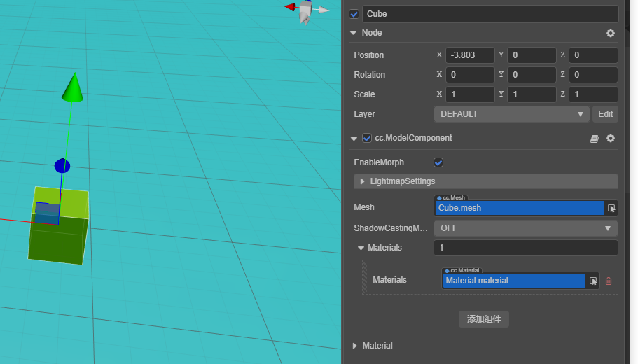The image size is (638, 364).
Task: Collapse the cc.ModelComponent section
Action: click(354, 139)
